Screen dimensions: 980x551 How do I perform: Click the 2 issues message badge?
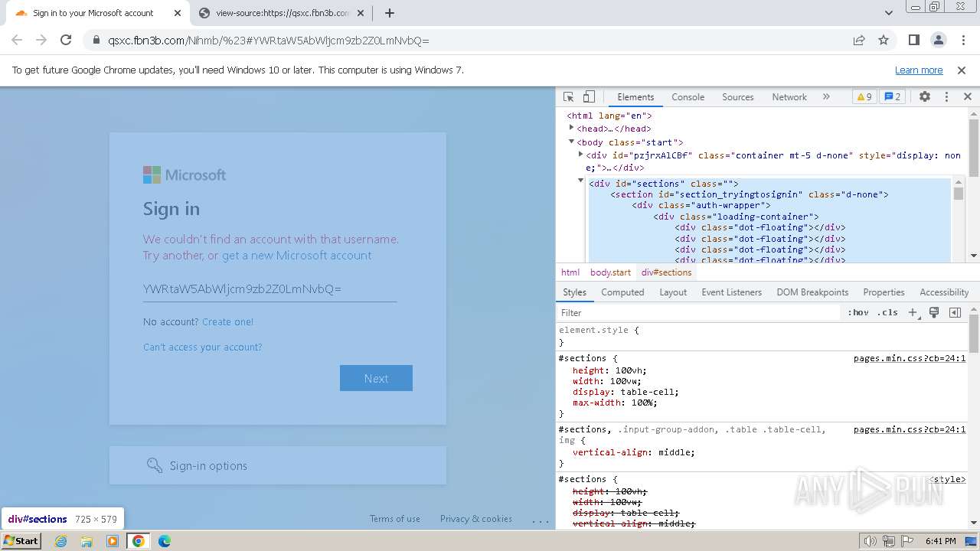click(892, 97)
